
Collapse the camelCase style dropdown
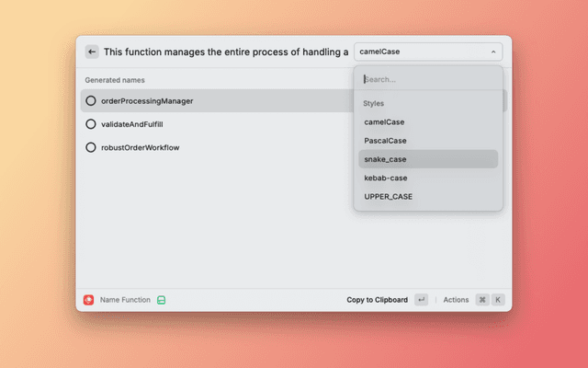[428, 52]
